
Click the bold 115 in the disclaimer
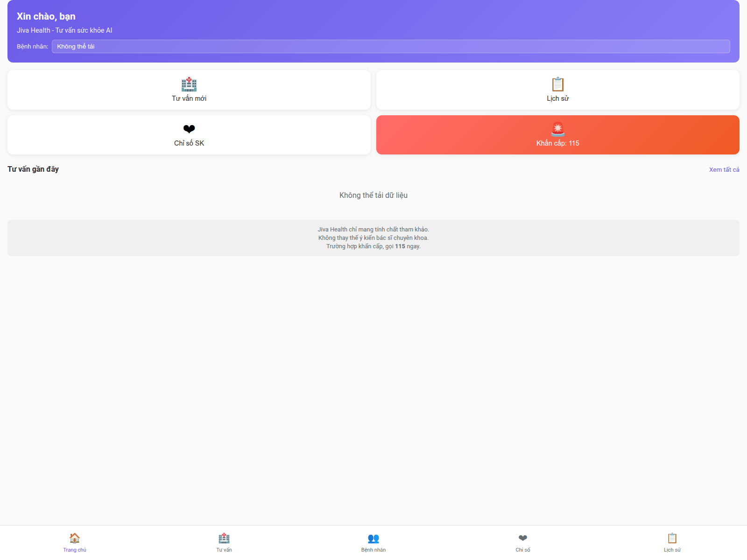[400, 246]
